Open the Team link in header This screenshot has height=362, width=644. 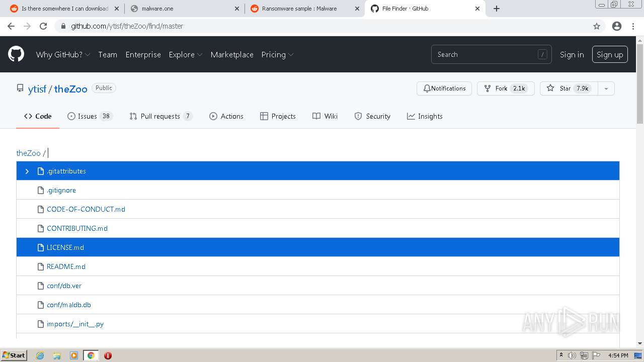click(x=108, y=54)
